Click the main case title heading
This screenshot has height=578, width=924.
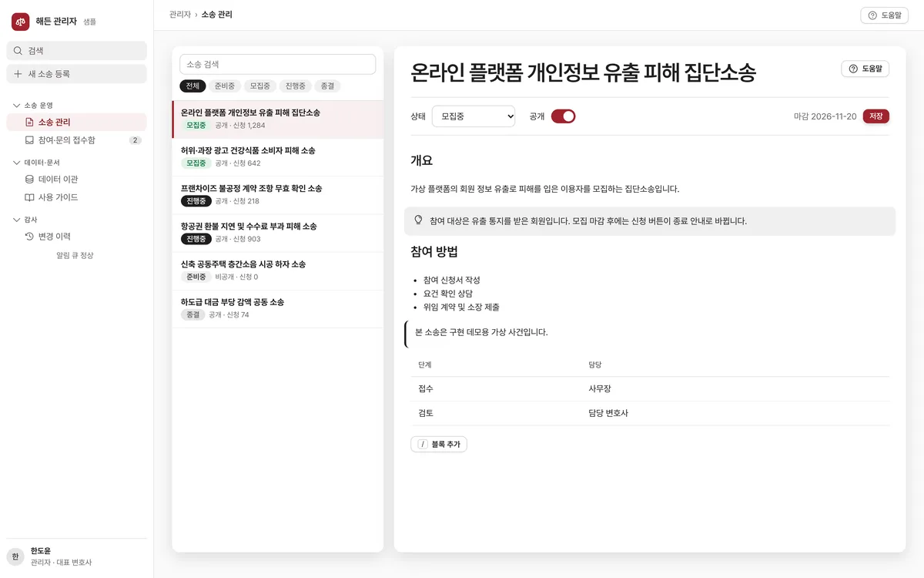584,72
